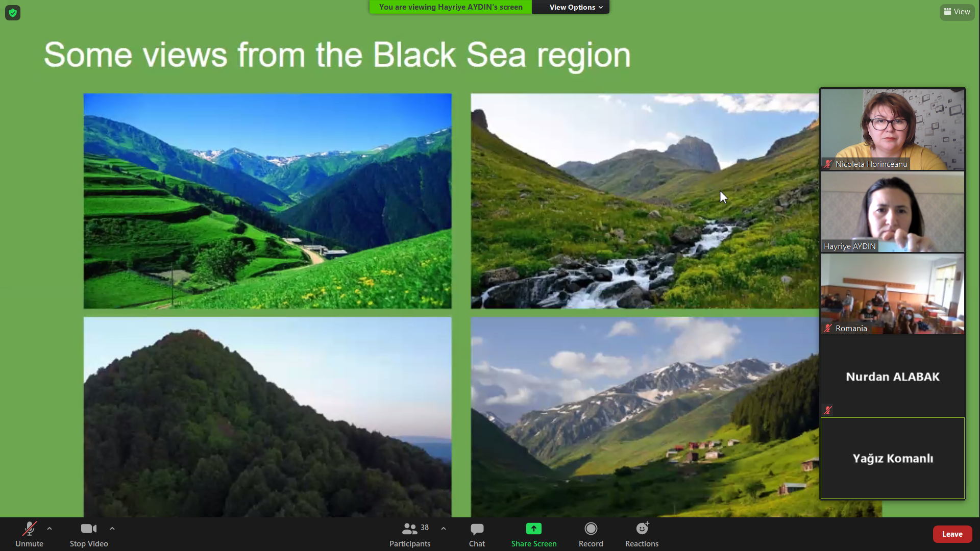
Task: Click the green encryption shield icon
Action: point(13,13)
